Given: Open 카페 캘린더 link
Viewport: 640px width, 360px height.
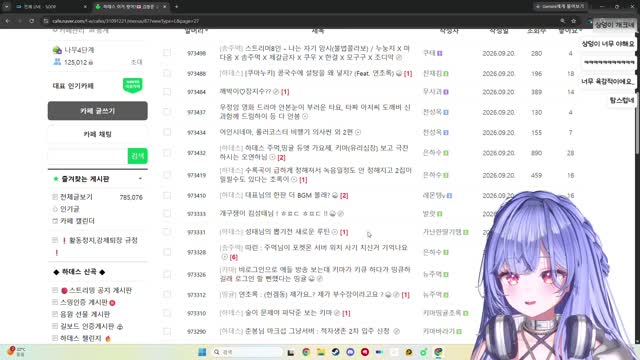Looking at the screenshot, I should (x=77, y=221).
